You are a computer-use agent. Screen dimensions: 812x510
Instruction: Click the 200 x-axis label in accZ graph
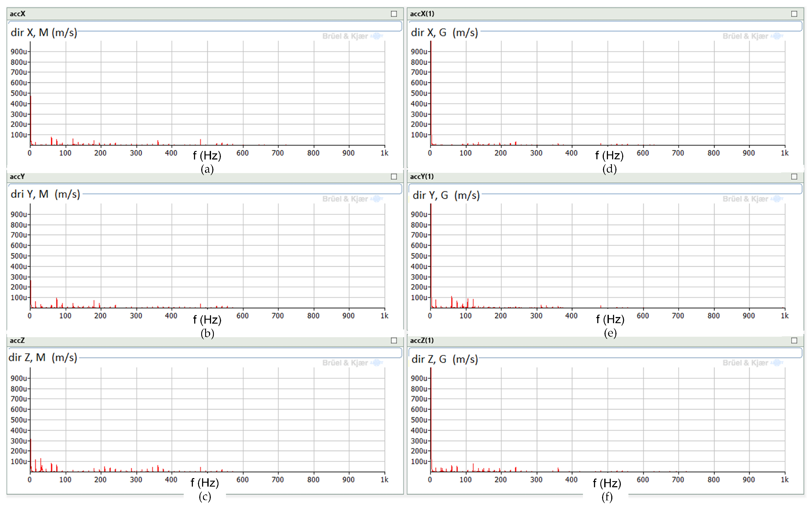100,480
